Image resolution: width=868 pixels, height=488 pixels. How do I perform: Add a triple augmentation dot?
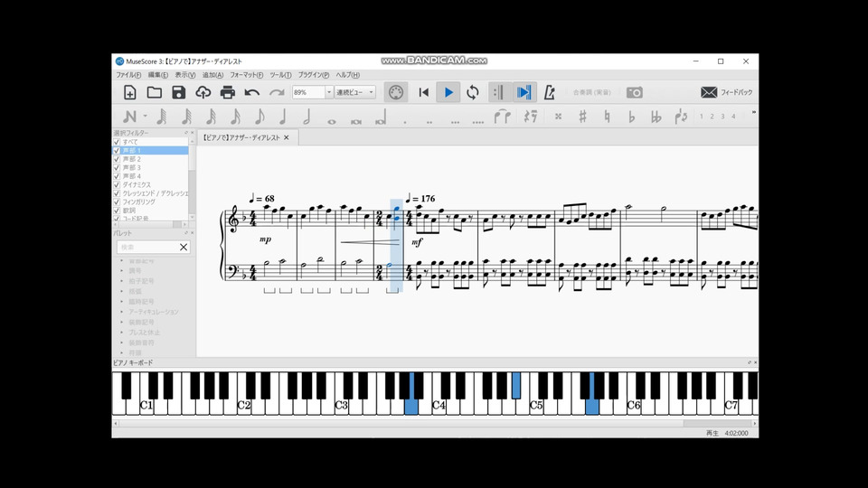pos(455,122)
